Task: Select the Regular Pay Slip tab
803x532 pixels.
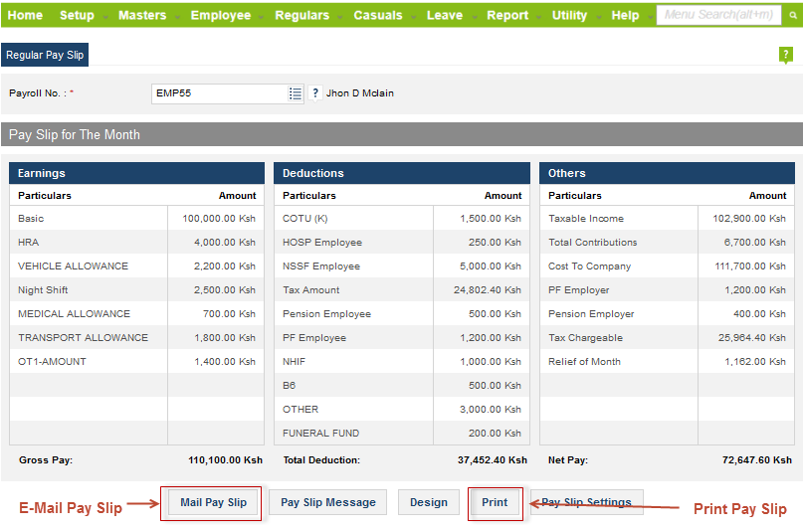Action: point(46,55)
